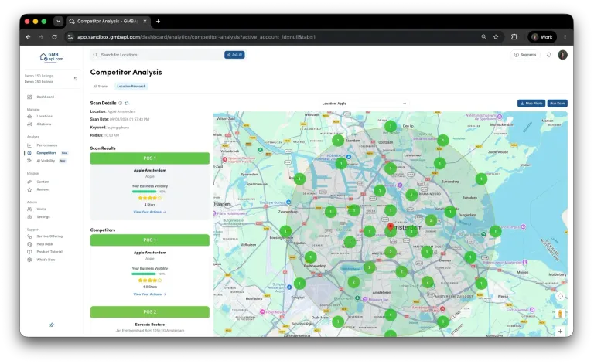Click the refresh icon beside Scan Details
This screenshot has width=594, height=364.
pos(127,103)
